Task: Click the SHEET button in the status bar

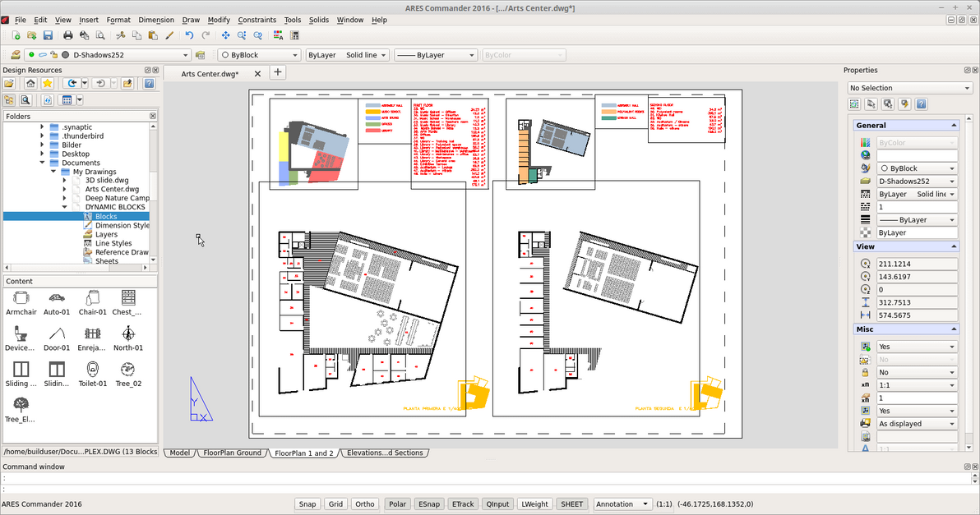Action: [x=571, y=504]
